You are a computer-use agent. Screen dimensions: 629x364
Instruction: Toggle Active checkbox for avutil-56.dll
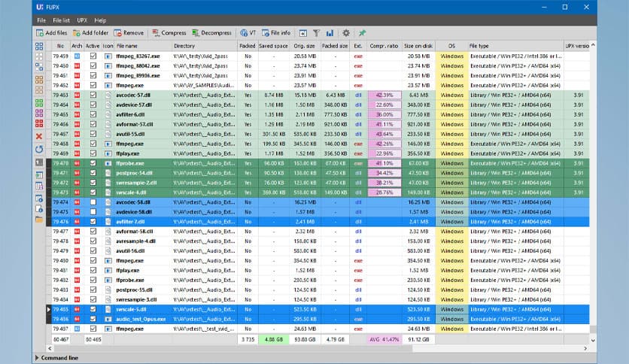[x=93, y=251]
